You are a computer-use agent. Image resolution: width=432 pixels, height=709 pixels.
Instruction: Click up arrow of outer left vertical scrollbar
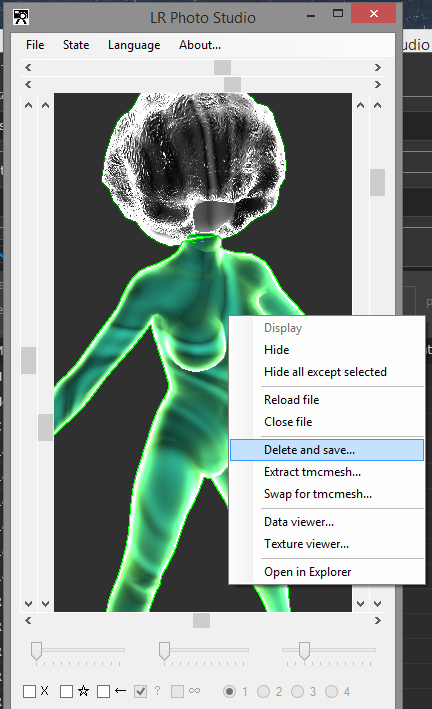pos(28,105)
